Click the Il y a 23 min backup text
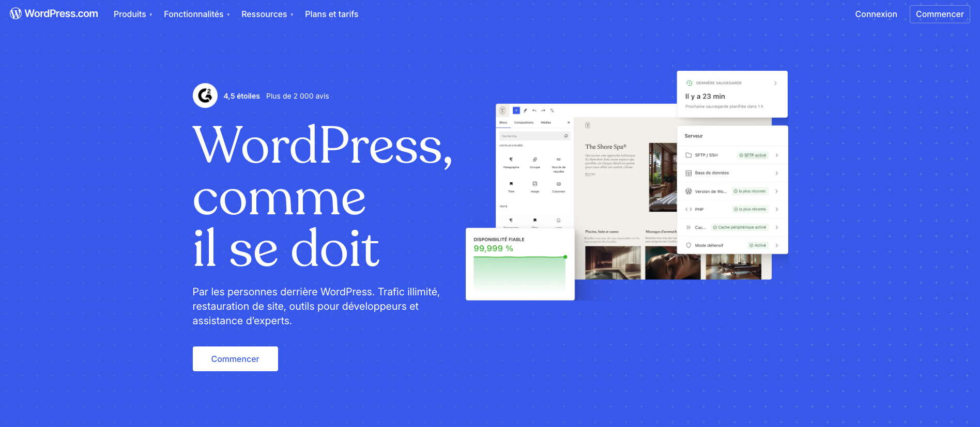 (x=705, y=97)
